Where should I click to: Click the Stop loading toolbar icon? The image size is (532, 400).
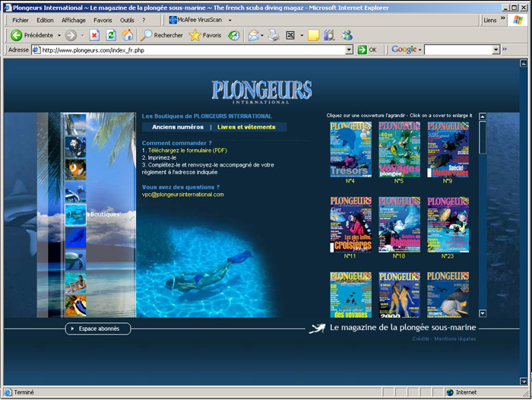point(94,35)
